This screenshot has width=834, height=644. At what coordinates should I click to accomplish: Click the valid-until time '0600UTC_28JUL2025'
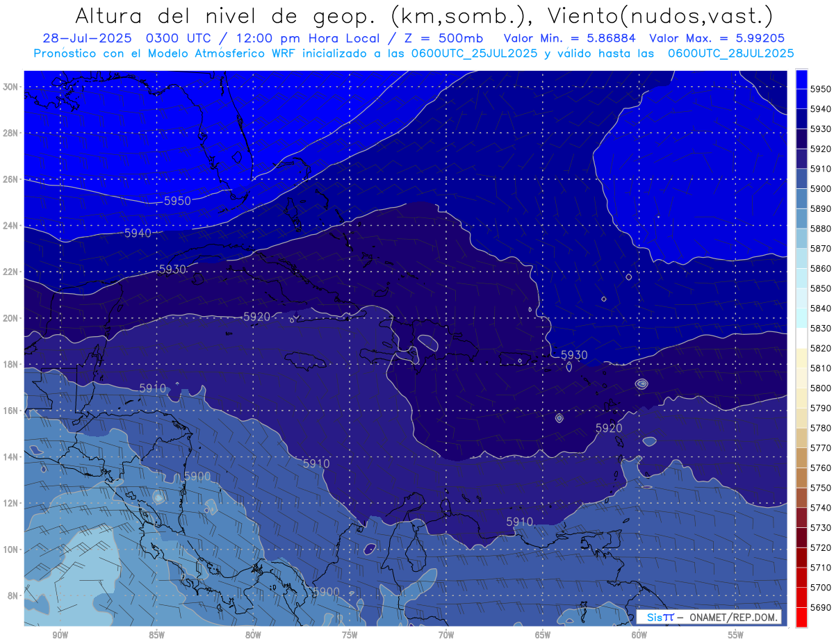click(731, 53)
